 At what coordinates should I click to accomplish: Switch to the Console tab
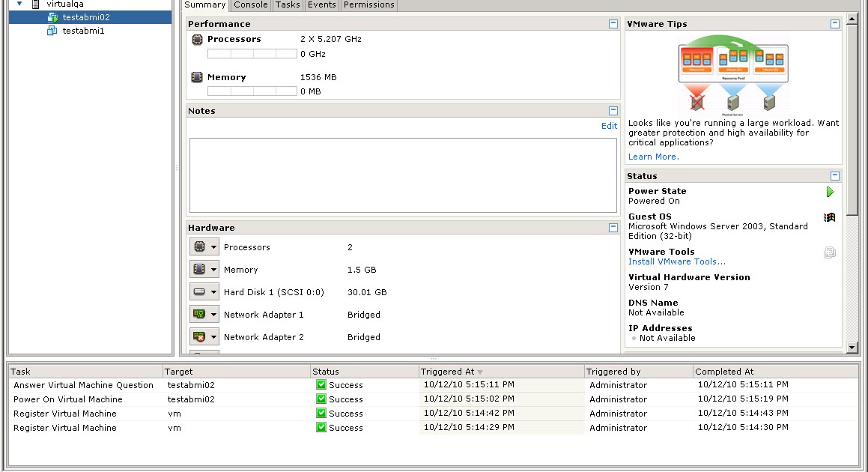251,5
